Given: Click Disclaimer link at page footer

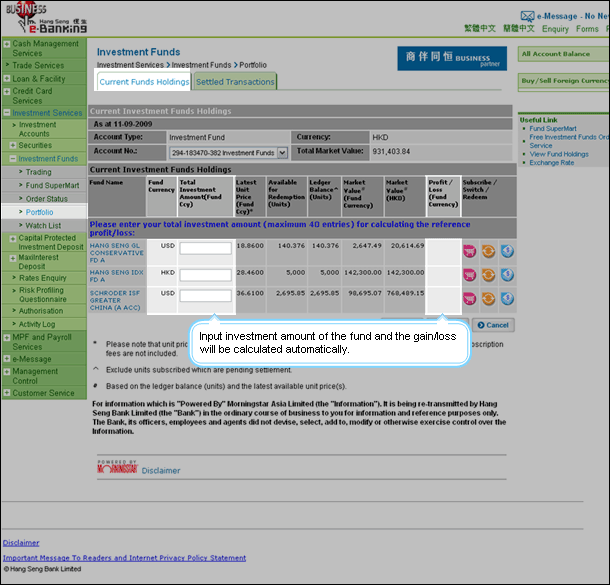Looking at the screenshot, I should coord(21,543).
